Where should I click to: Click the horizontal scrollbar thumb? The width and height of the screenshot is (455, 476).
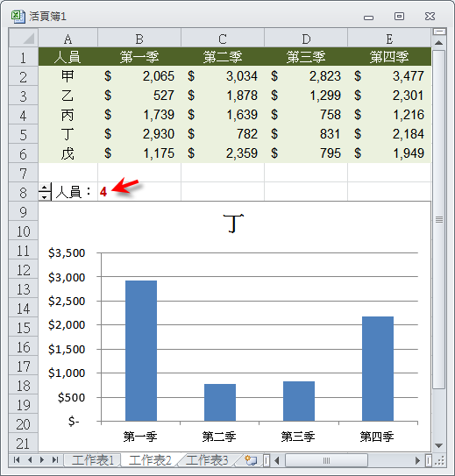point(326,461)
